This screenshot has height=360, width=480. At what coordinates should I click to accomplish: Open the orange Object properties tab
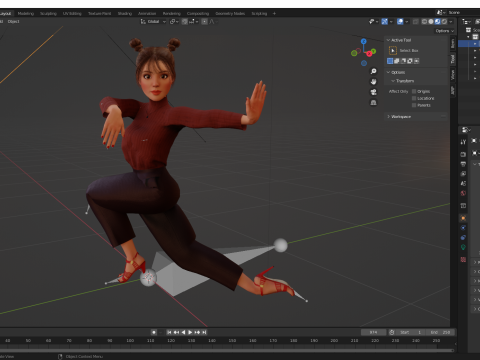(x=463, y=218)
